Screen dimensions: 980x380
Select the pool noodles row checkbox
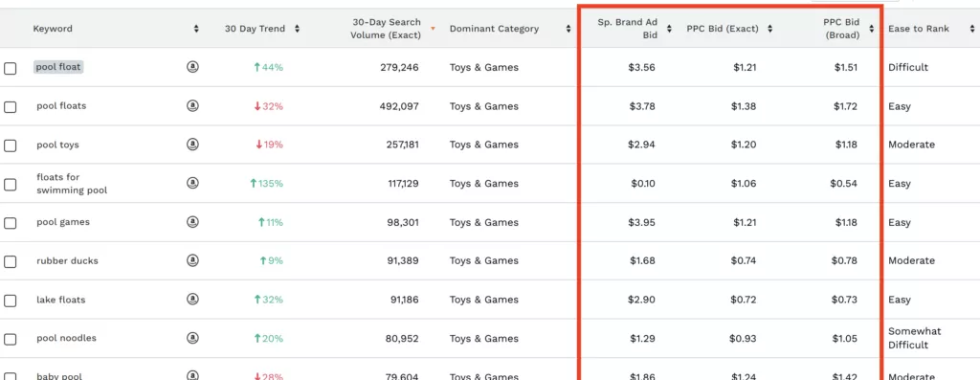tap(10, 340)
